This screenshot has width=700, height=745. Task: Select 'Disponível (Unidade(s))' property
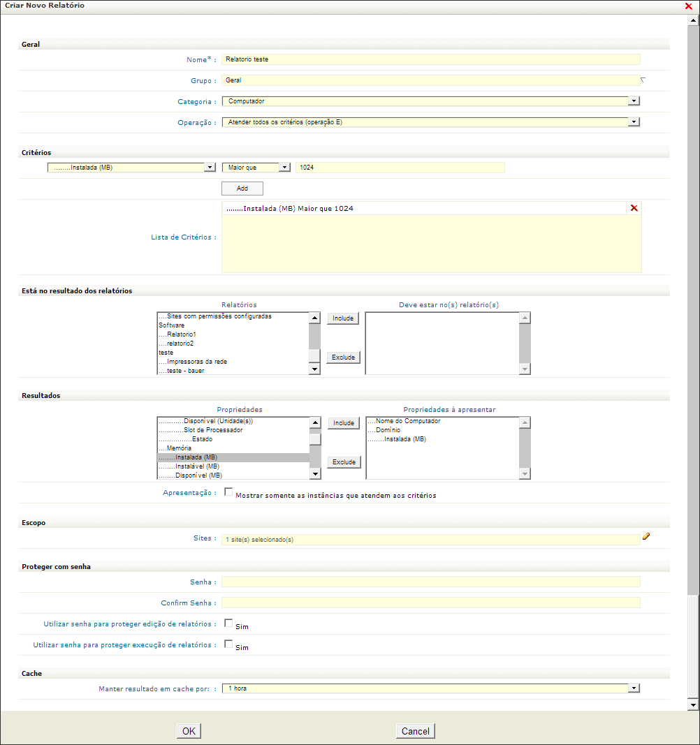[x=233, y=421]
